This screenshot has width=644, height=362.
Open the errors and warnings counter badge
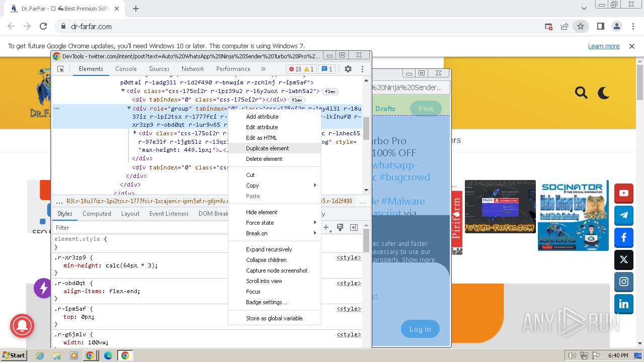click(301, 69)
